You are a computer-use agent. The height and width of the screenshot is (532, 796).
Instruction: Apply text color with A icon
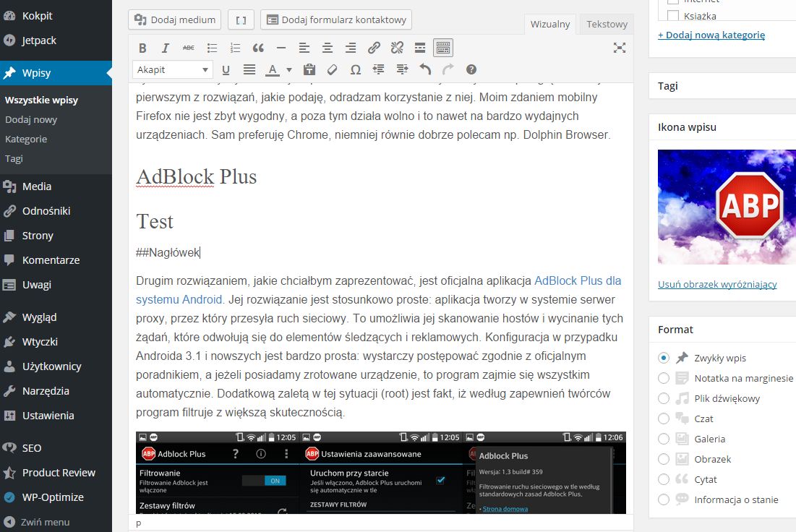click(273, 69)
